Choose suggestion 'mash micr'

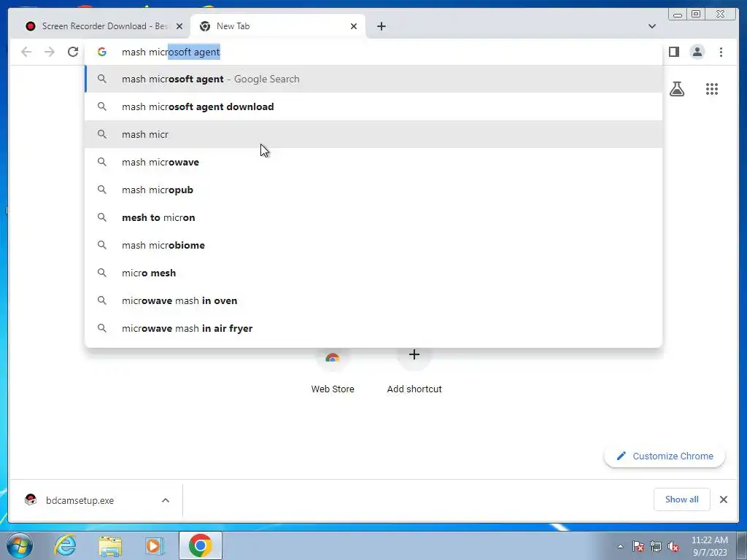point(373,134)
